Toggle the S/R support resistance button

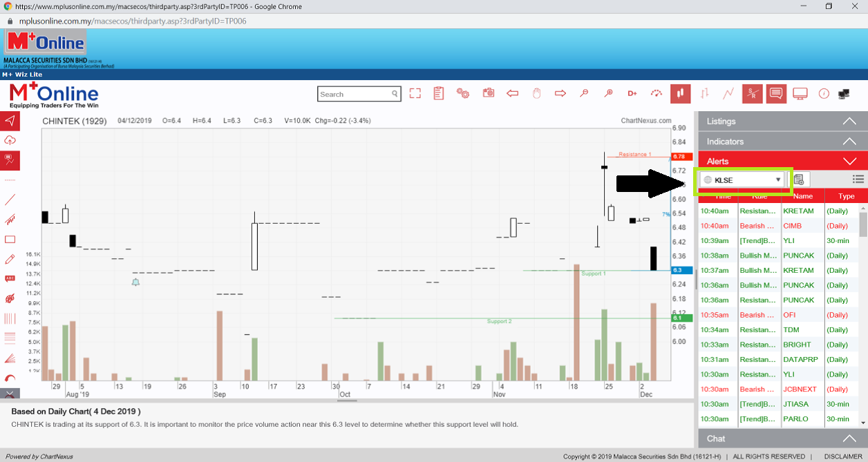pyautogui.click(x=753, y=93)
